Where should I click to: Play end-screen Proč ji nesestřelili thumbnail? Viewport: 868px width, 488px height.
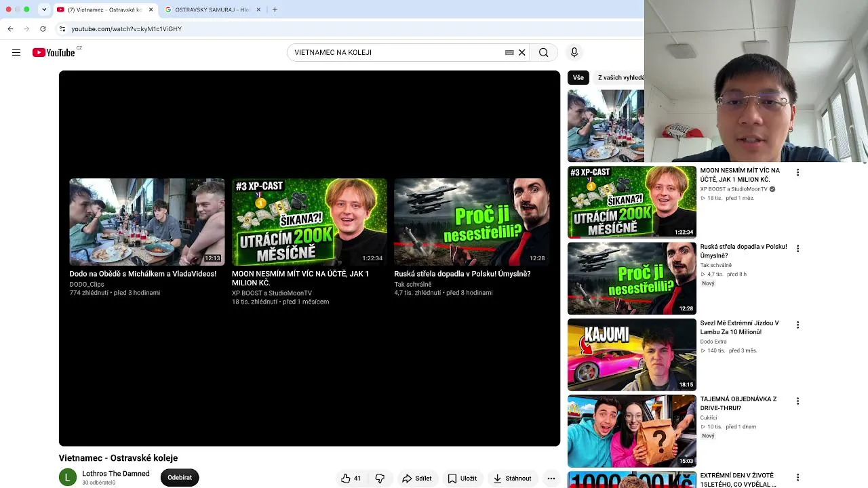(472, 222)
